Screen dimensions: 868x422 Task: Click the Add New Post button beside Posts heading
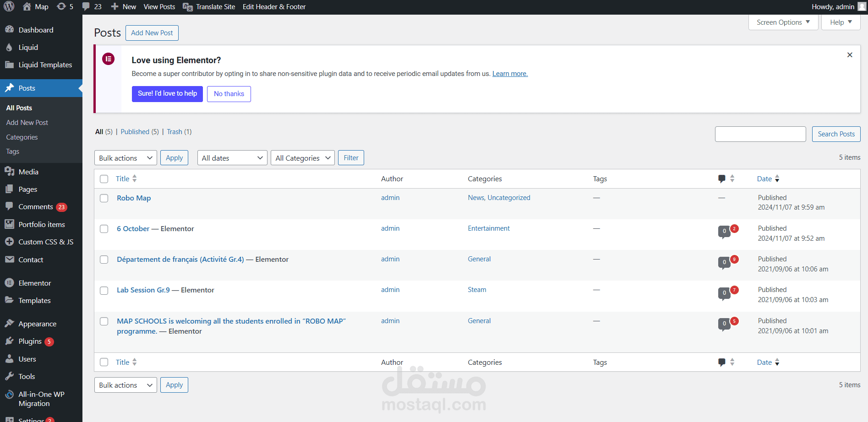[152, 33]
